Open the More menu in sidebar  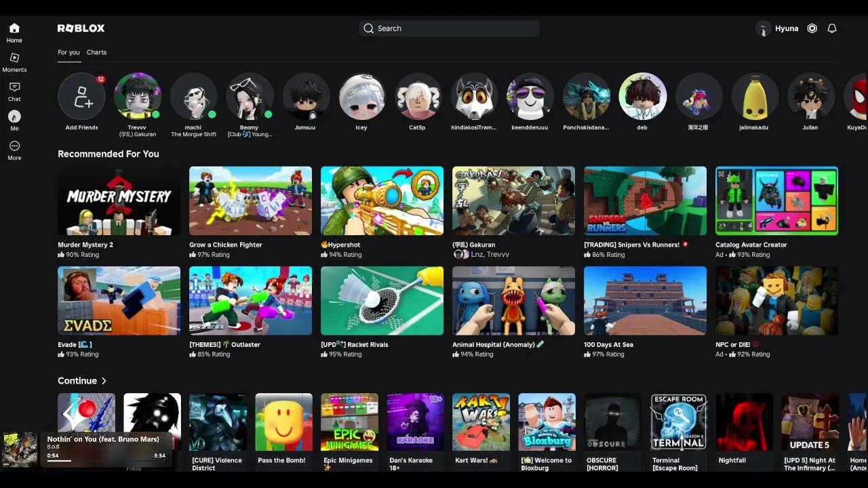point(14,150)
